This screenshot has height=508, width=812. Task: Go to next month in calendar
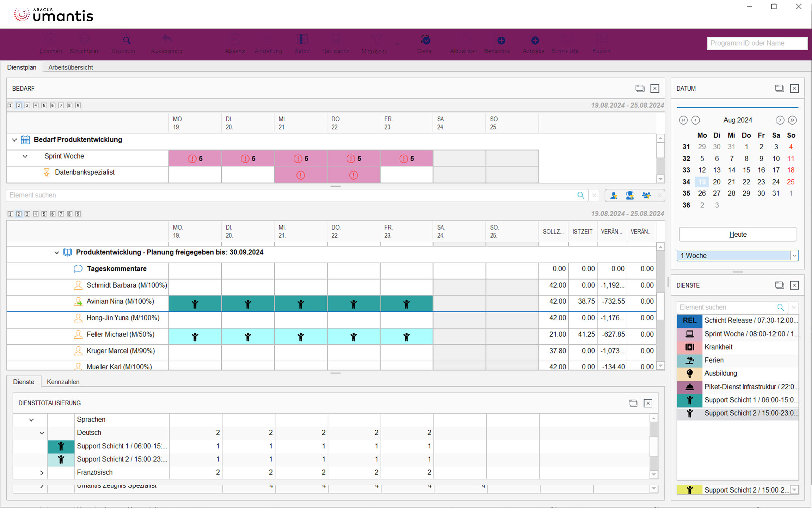coord(780,120)
